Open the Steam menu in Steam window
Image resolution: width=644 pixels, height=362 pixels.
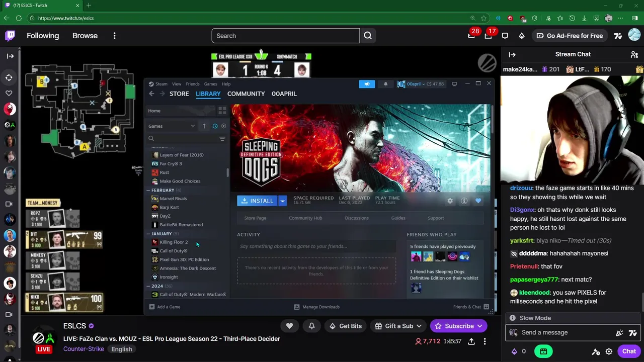click(x=161, y=84)
